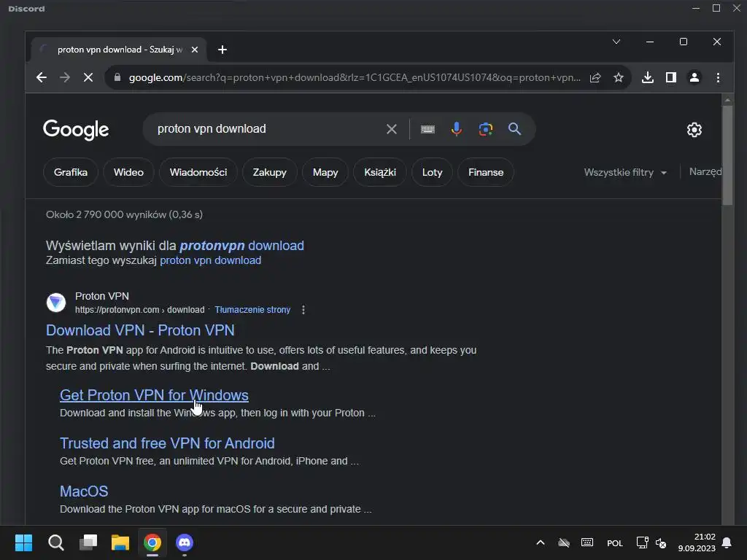This screenshot has height=560, width=747.
Task: Switch to the Wiadomości filter
Action: coord(198,172)
